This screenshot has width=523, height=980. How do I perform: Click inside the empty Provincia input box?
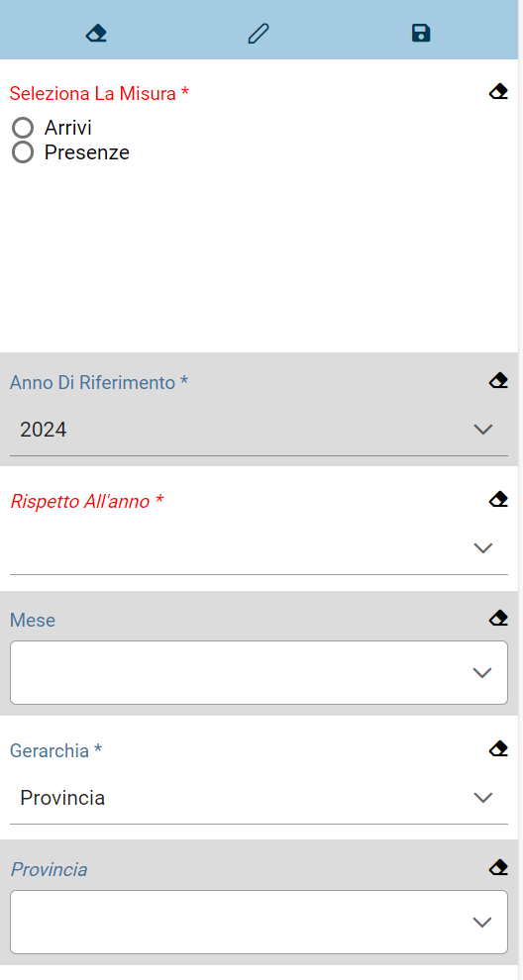(259, 922)
